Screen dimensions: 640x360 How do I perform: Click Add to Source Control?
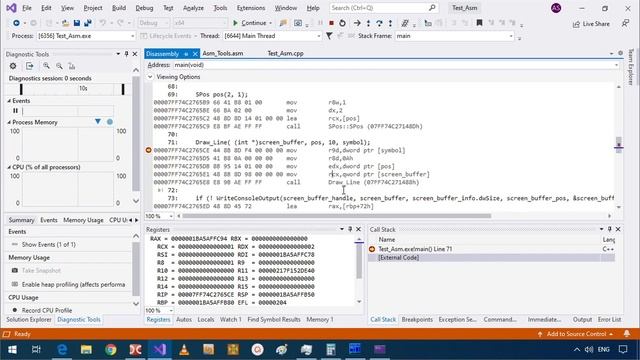(576, 334)
